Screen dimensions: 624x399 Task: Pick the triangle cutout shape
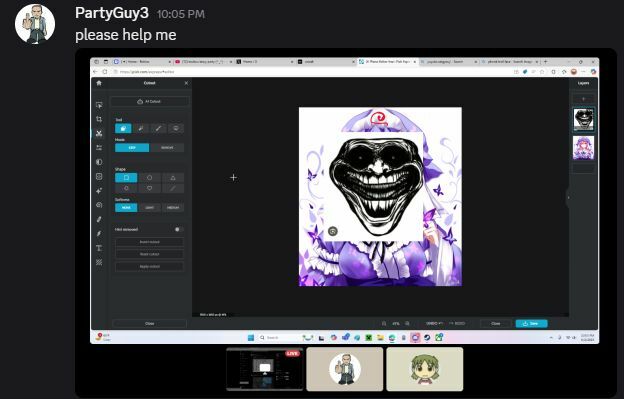(173, 177)
